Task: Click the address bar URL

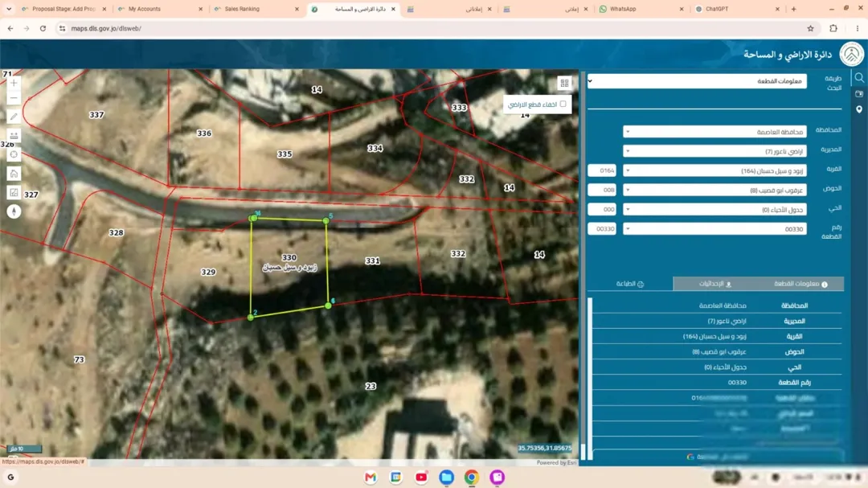Action: (106, 28)
